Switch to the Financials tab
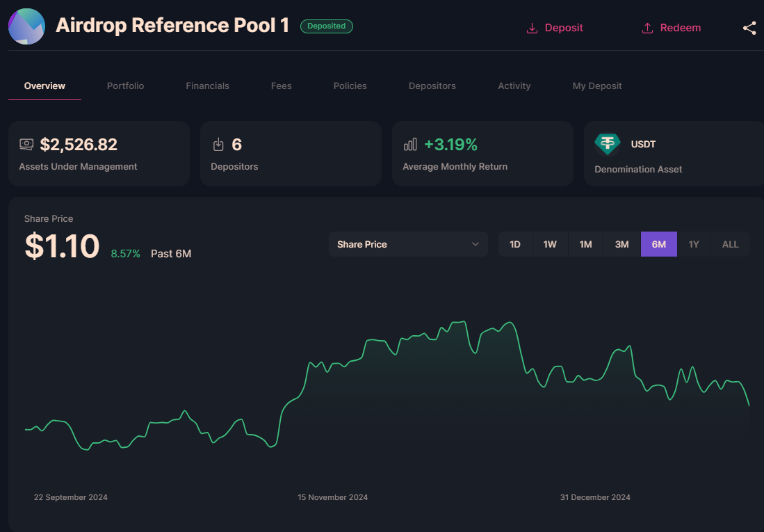764x532 pixels. click(207, 86)
